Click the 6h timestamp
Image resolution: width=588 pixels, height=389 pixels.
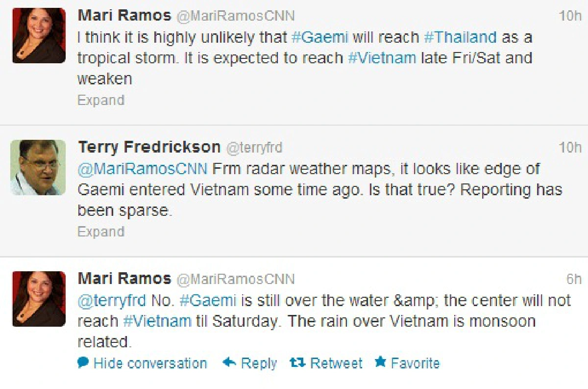point(574,279)
